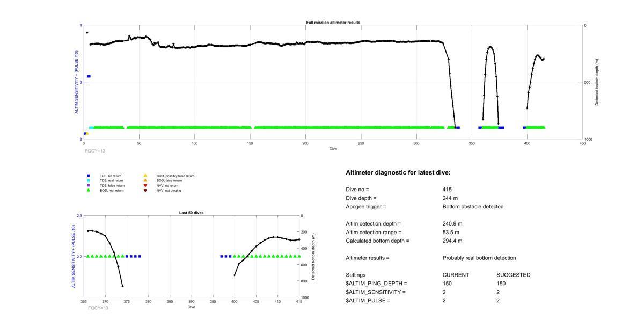Click the red triangle 'NVV, no return' legend marker

pyautogui.click(x=145, y=185)
